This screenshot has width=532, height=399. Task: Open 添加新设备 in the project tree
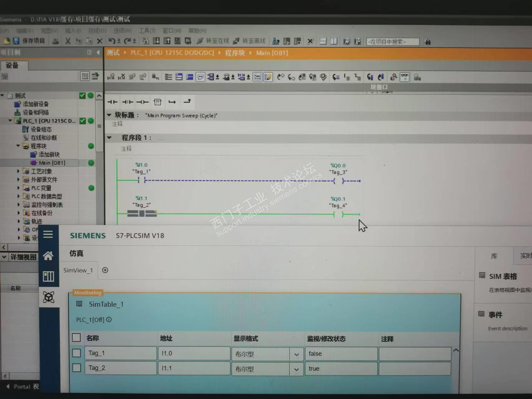(36, 104)
